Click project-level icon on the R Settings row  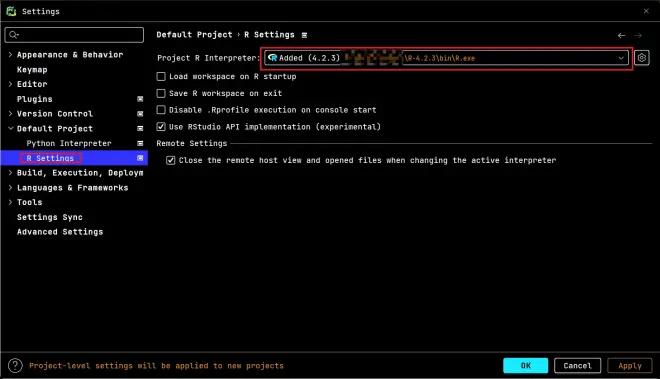pos(140,158)
